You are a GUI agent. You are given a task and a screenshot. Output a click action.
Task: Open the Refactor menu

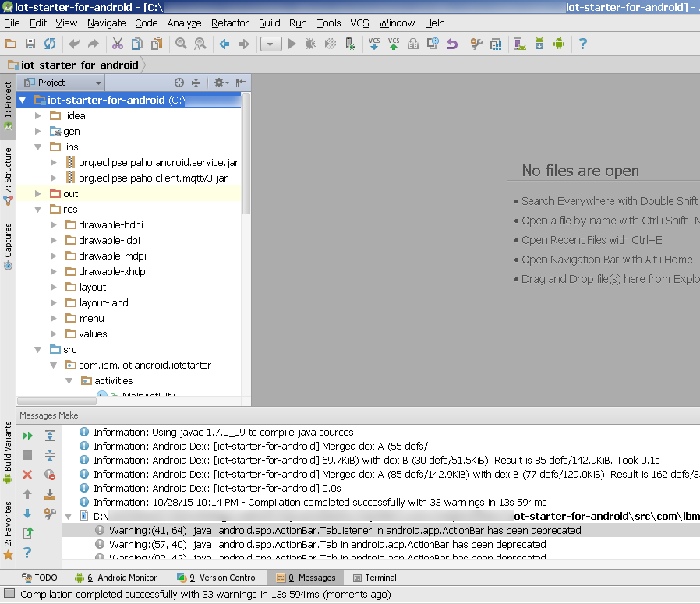[230, 23]
